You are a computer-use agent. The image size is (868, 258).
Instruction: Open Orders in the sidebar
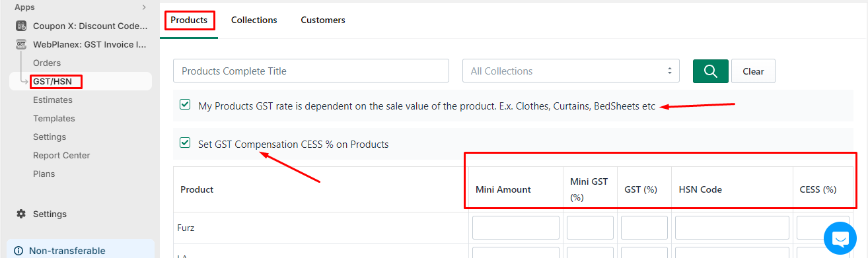click(47, 63)
